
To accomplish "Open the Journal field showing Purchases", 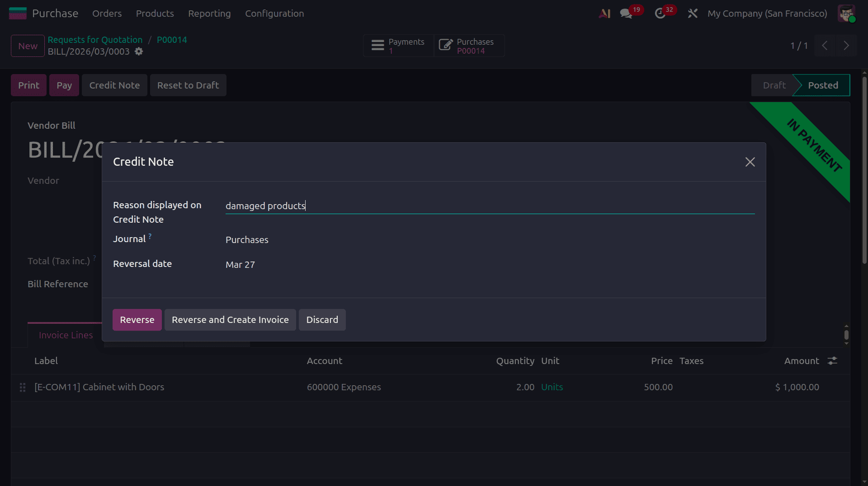I will (247, 240).
